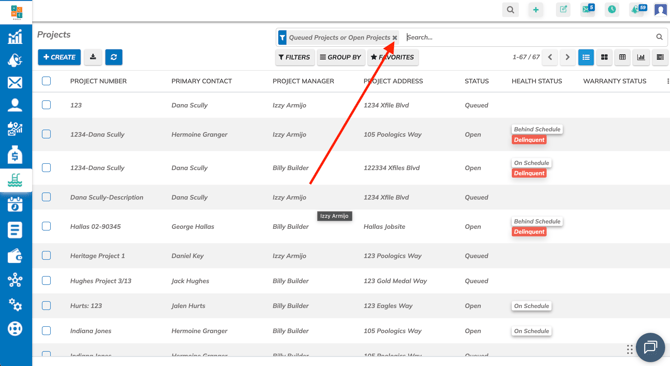Viewport: 670px width, 366px height.
Task: Open the chat widget bubble
Action: [650, 347]
